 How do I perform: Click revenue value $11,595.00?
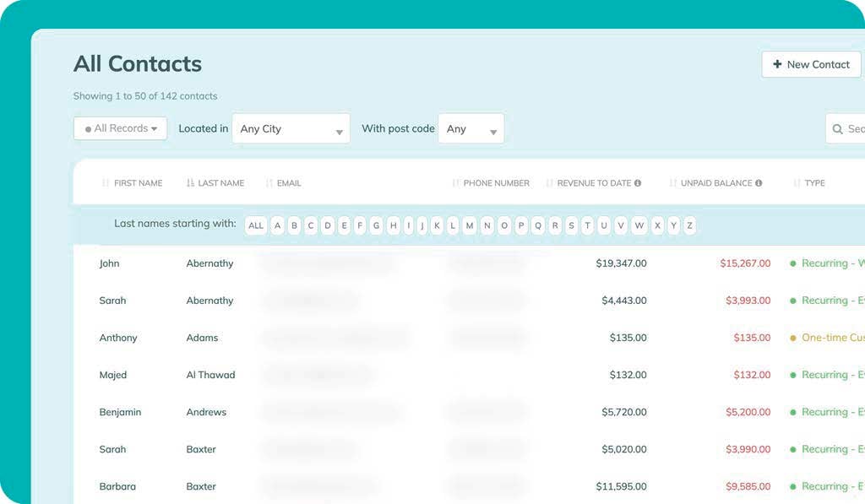click(621, 487)
